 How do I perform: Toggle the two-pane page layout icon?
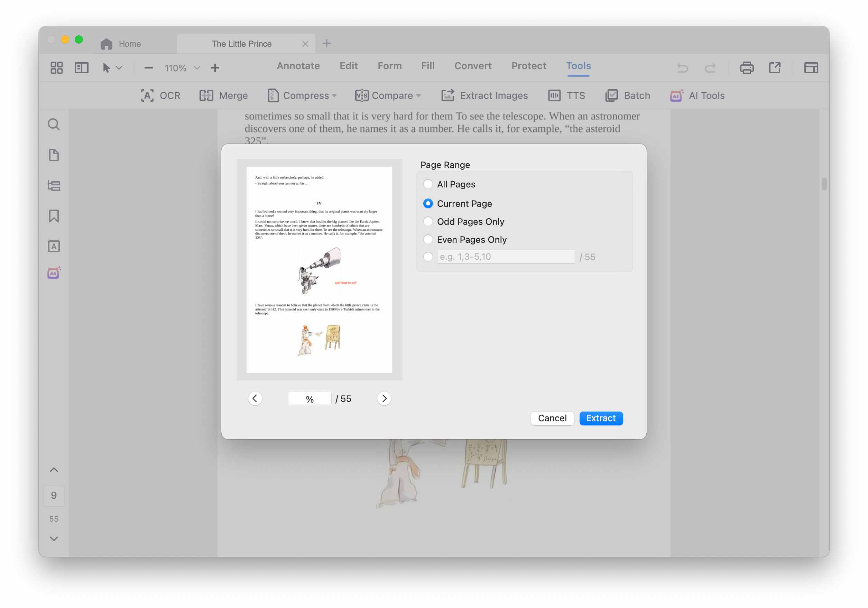coord(81,68)
